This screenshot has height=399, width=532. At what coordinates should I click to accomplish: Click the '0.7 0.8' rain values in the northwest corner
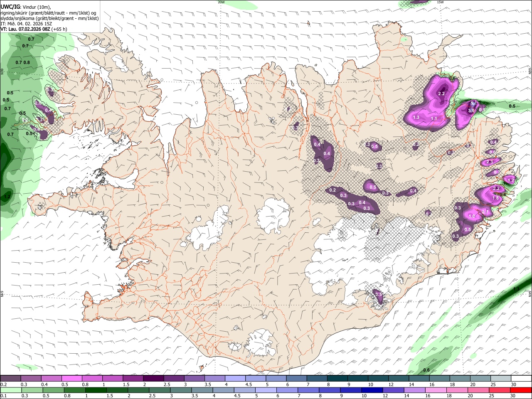click(x=23, y=63)
